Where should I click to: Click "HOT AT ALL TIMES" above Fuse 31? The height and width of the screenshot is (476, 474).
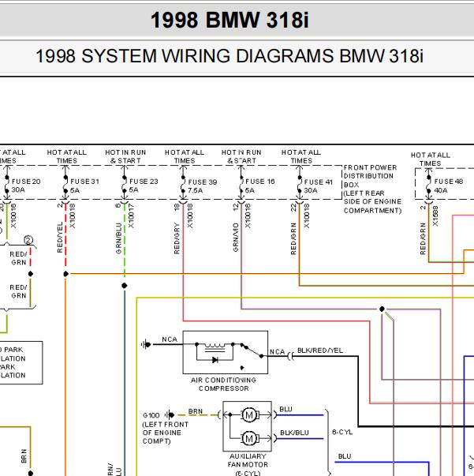click(67, 156)
